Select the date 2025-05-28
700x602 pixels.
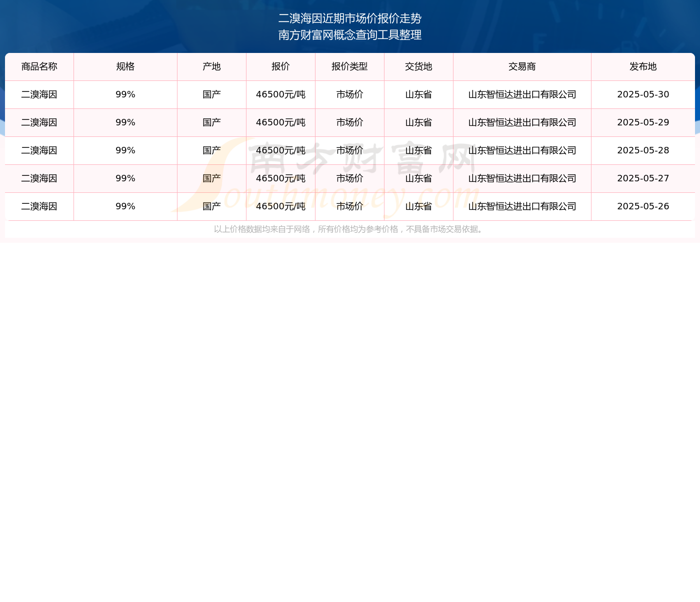coord(643,150)
